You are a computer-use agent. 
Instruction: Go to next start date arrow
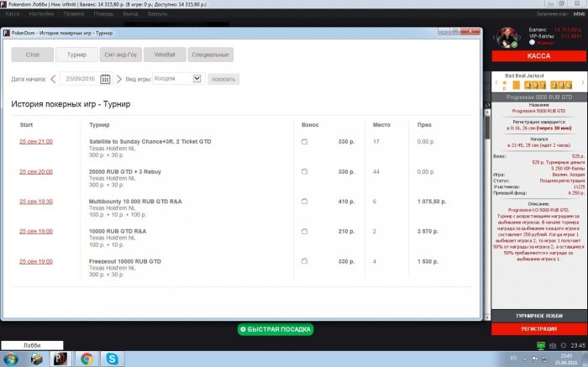[119, 79]
